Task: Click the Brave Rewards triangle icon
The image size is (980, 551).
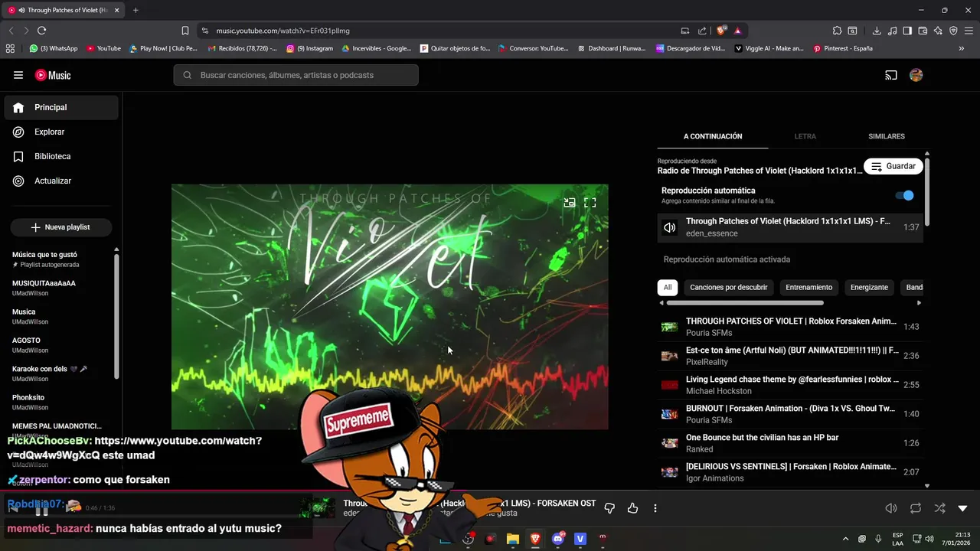Action: [x=737, y=31]
